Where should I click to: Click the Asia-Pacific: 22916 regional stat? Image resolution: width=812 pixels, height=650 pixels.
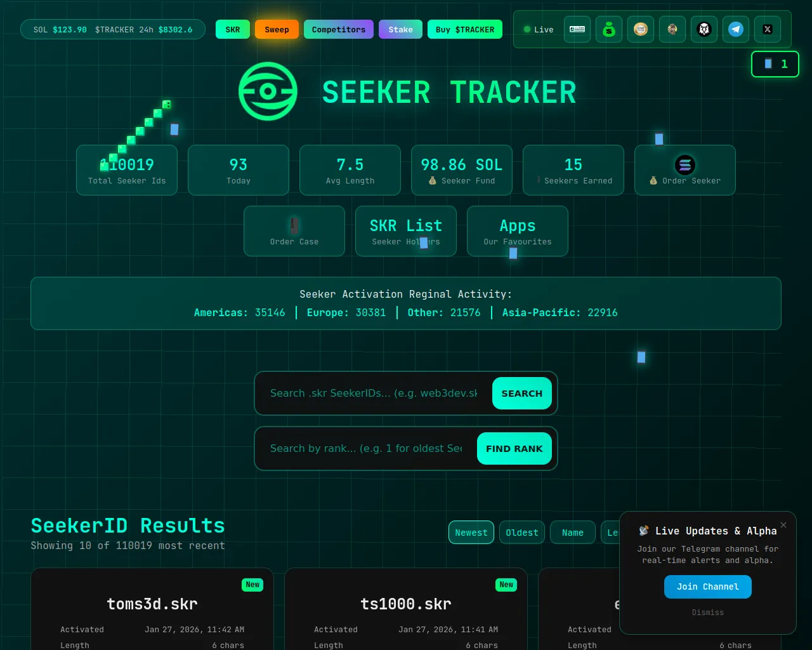click(560, 312)
